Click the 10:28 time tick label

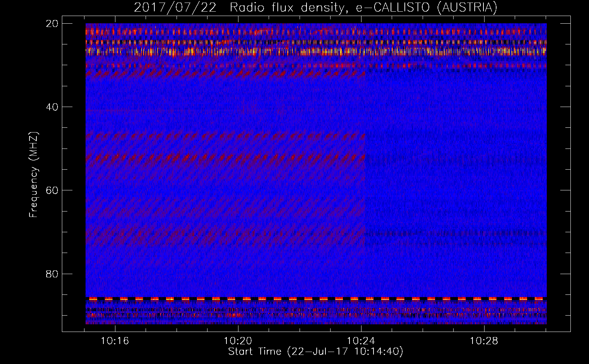coord(484,341)
